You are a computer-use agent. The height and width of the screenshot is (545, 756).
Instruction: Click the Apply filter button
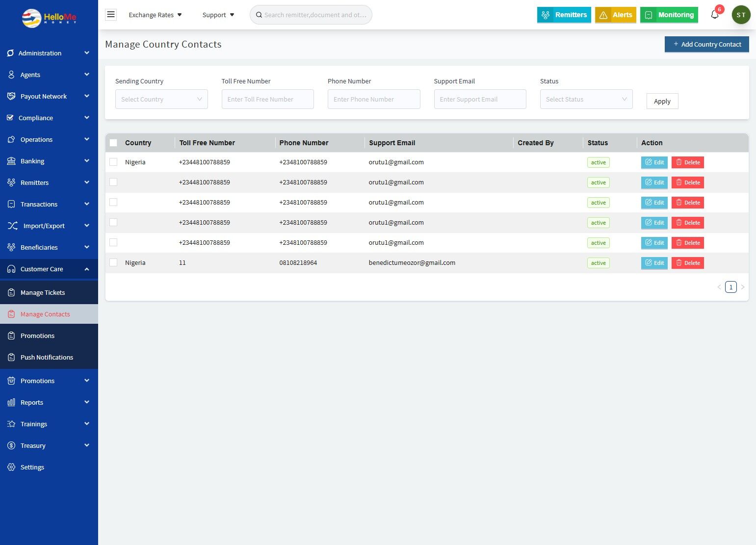tap(662, 101)
